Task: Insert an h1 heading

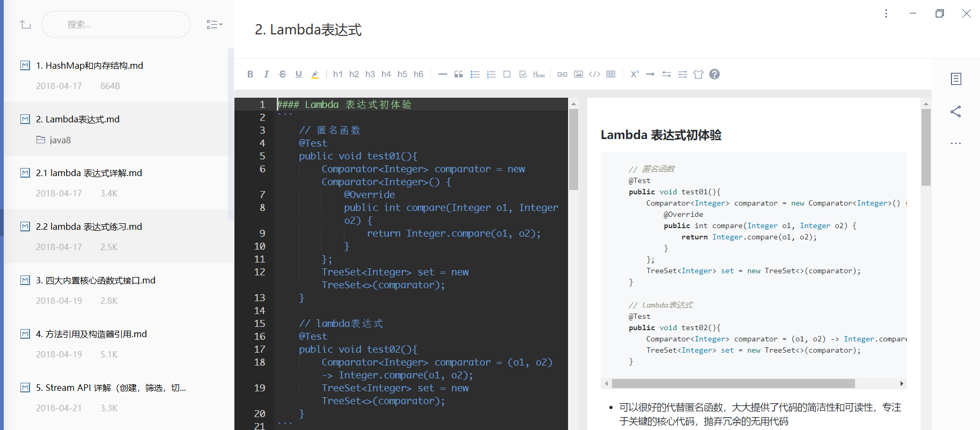Action: [x=338, y=74]
